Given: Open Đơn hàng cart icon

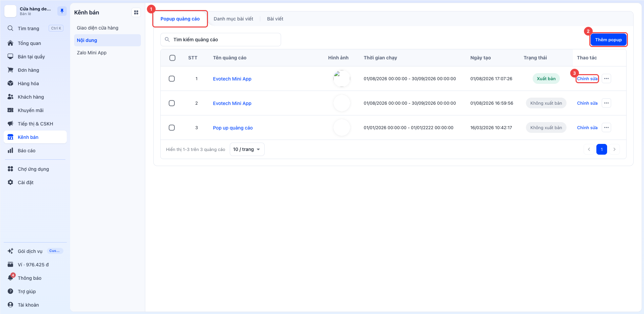Looking at the screenshot, I should point(10,70).
